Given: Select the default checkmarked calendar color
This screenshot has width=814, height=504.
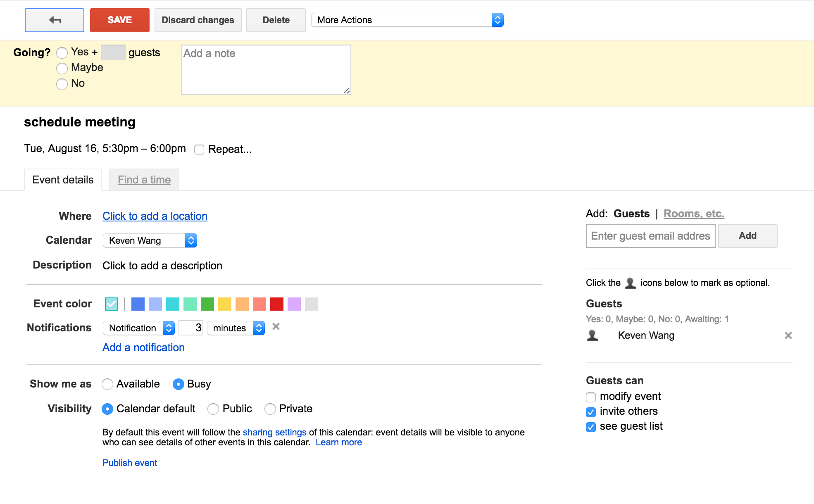Looking at the screenshot, I should tap(112, 304).
